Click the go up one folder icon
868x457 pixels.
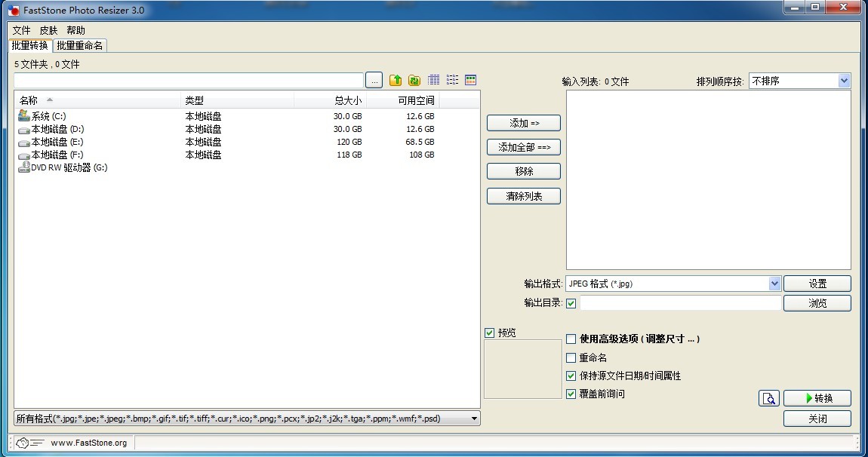click(x=396, y=80)
